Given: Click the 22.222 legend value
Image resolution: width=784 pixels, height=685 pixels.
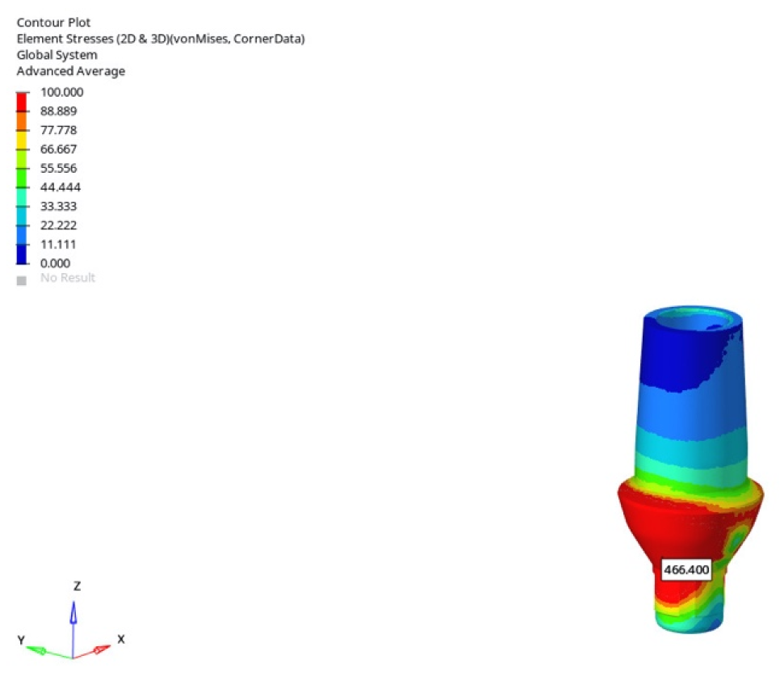Looking at the screenshot, I should click(58, 225).
